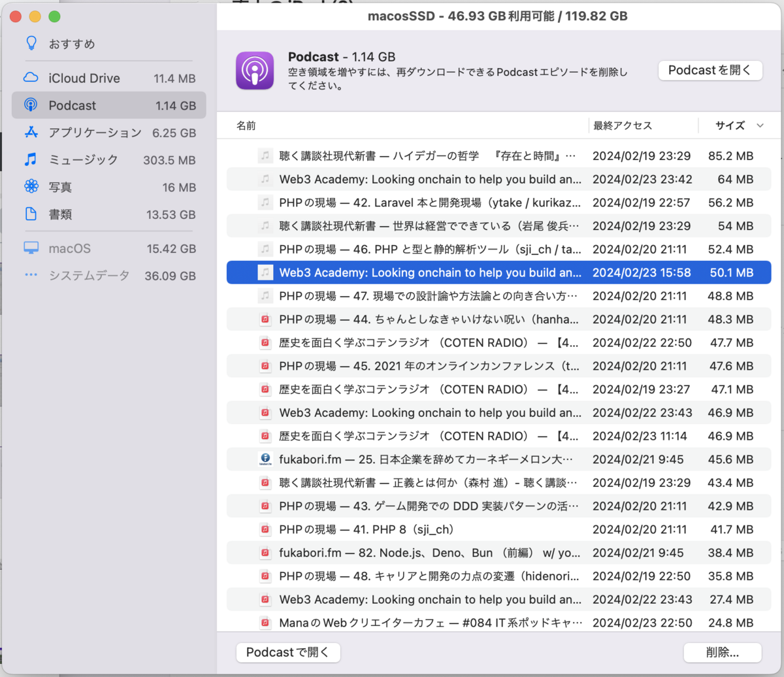Viewport: 784px width, 677px height.
Task: Select おすすめ in the sidebar
Action: point(108,44)
